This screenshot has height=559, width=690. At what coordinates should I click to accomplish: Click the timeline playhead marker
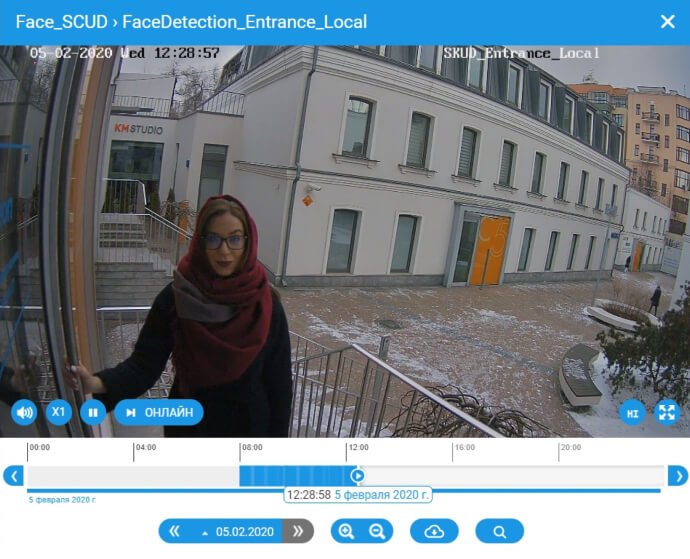tap(357, 476)
